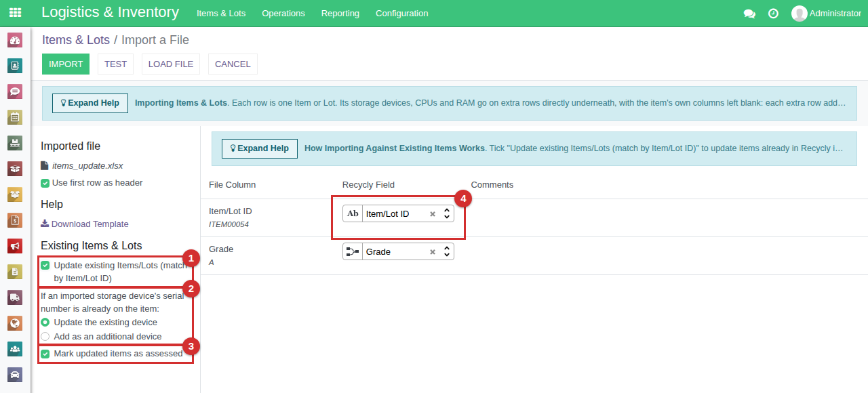Open Item/Lot ID field dropdown arrows
The height and width of the screenshot is (393, 868).
click(447, 213)
